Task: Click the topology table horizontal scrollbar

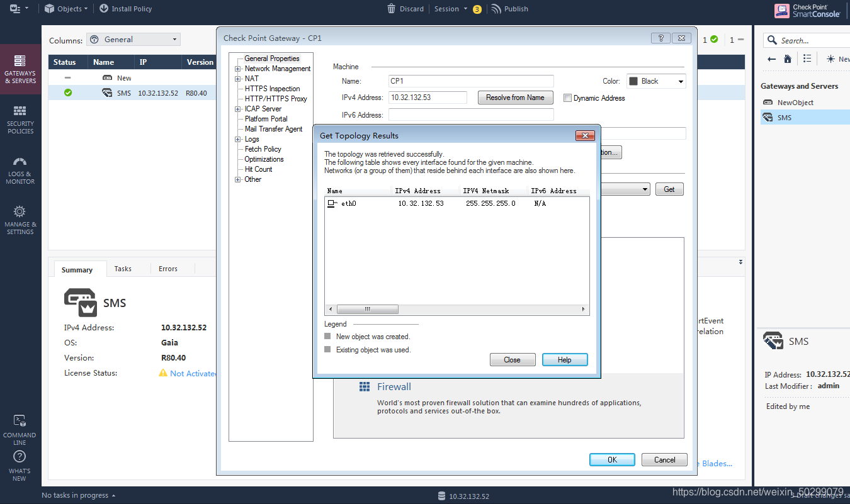Action: [457, 310]
